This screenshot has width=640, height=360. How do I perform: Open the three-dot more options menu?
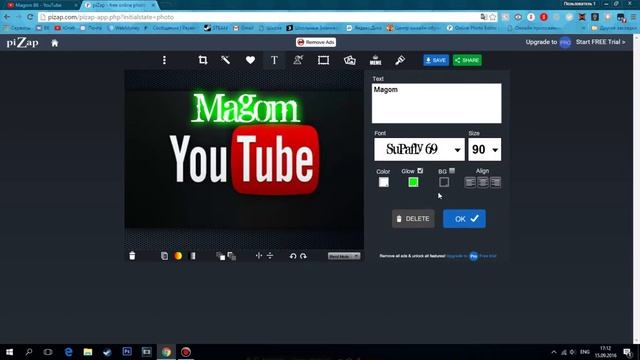(164, 60)
